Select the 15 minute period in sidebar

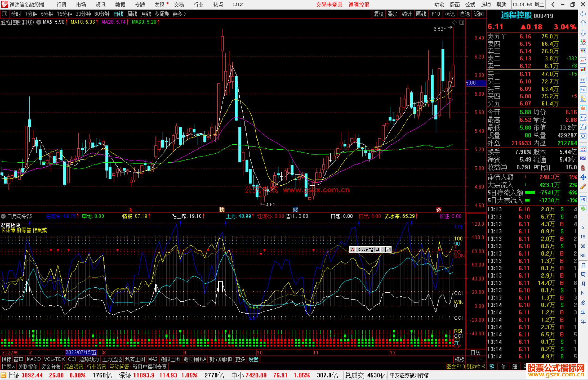[583, 237]
